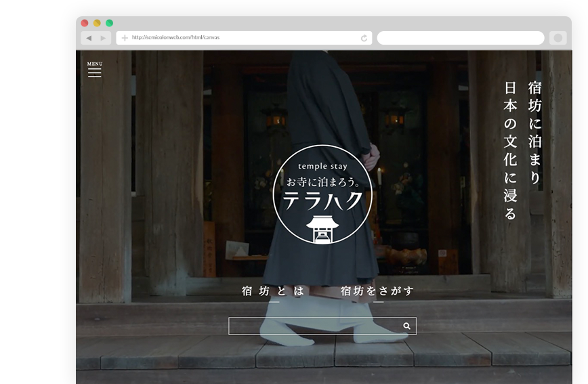The width and height of the screenshot is (588, 384).
Task: Open the 宿坊とは link
Action: point(273,291)
